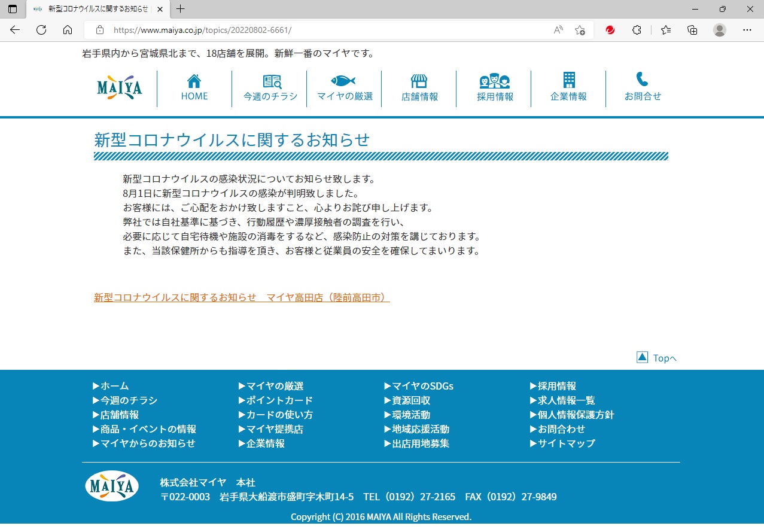Select the 新型コロナウイルス browser tab

(x=96, y=9)
